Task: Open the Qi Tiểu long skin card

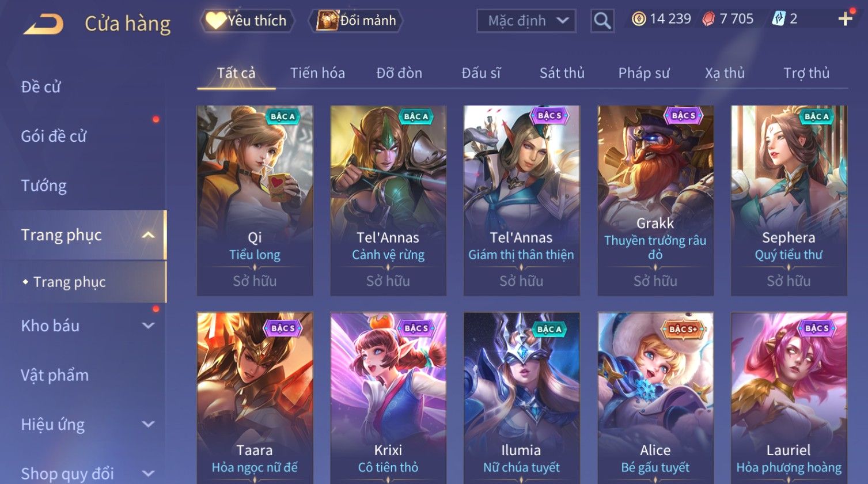Action: tap(255, 201)
